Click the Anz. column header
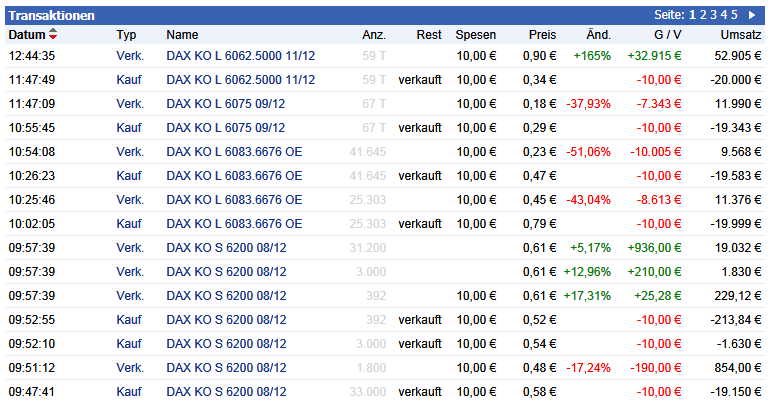This screenshot has height=403, width=774. click(x=374, y=35)
